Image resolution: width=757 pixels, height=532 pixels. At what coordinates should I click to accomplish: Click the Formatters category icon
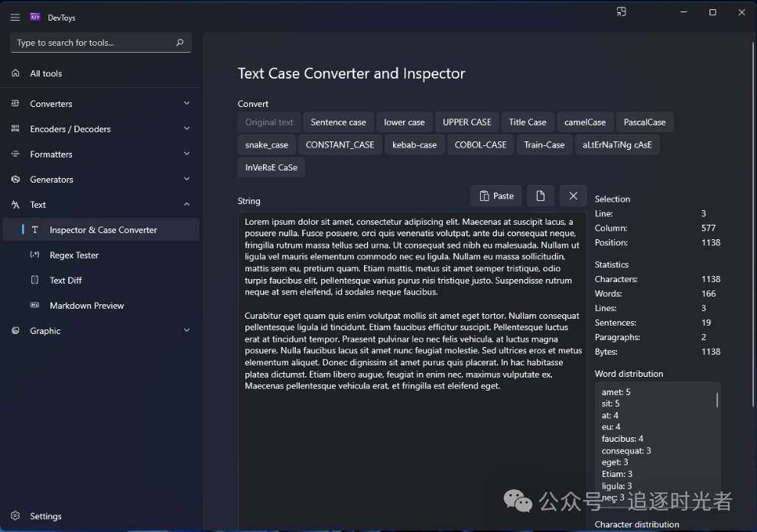pyautogui.click(x=15, y=154)
